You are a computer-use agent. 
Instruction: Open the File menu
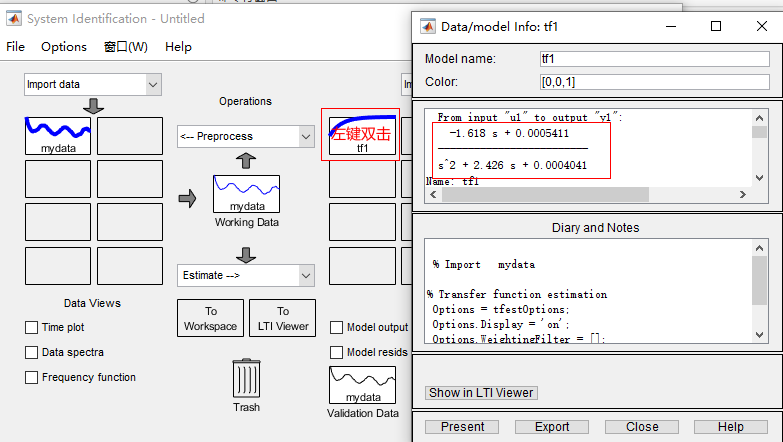click(x=16, y=47)
